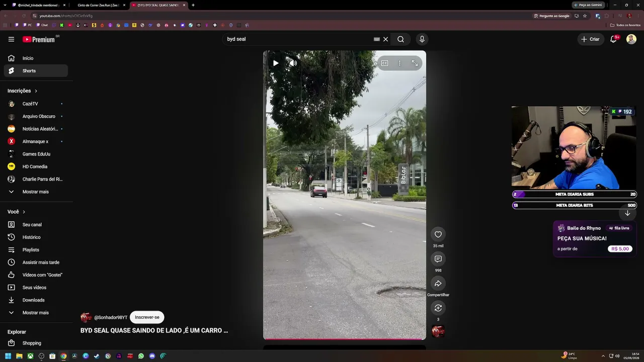Open the Xbox app from the taskbar
Image resolution: width=644 pixels, height=362 pixels.
tap(30, 356)
